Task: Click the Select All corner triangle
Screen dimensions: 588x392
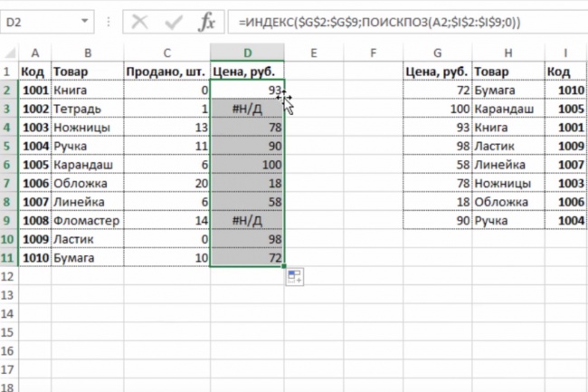Action: click(x=9, y=53)
